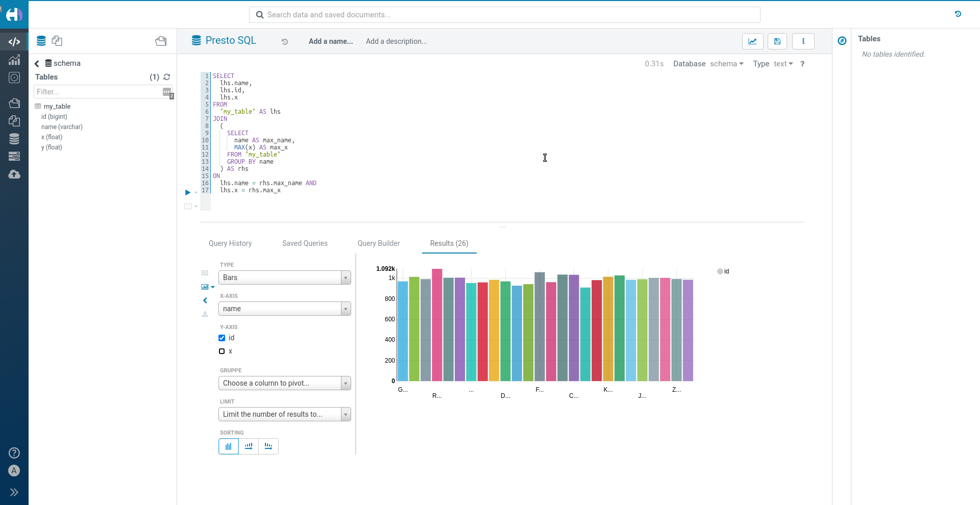Uncheck the id Y-axis checkbox

[222, 338]
